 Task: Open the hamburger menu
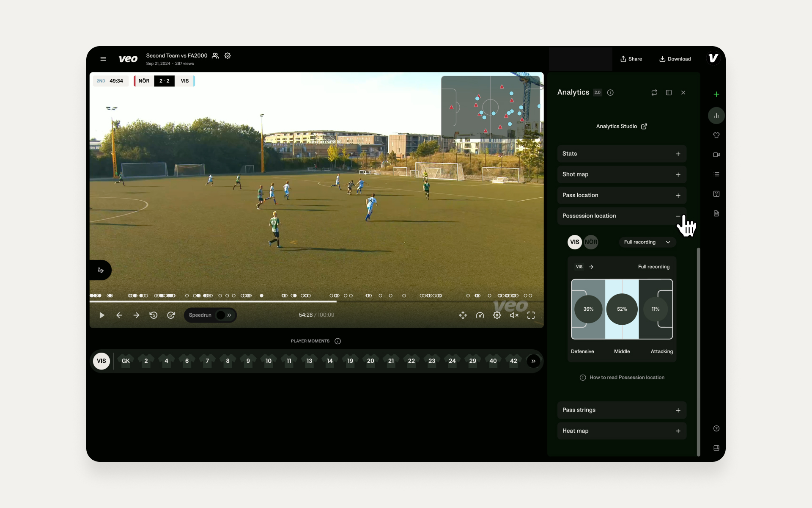tap(103, 59)
